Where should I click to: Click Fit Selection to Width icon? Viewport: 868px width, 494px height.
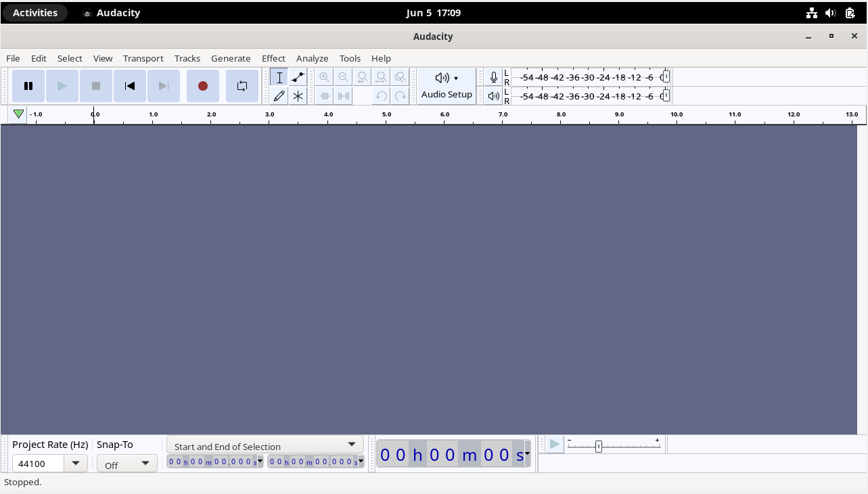[x=363, y=77]
